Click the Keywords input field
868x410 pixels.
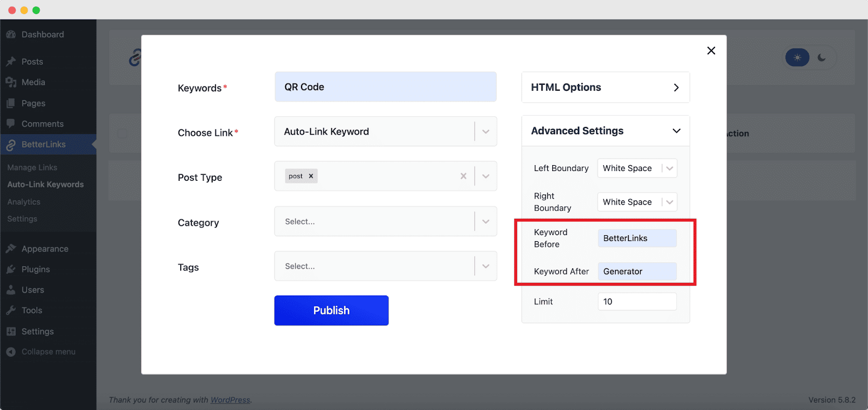385,87
